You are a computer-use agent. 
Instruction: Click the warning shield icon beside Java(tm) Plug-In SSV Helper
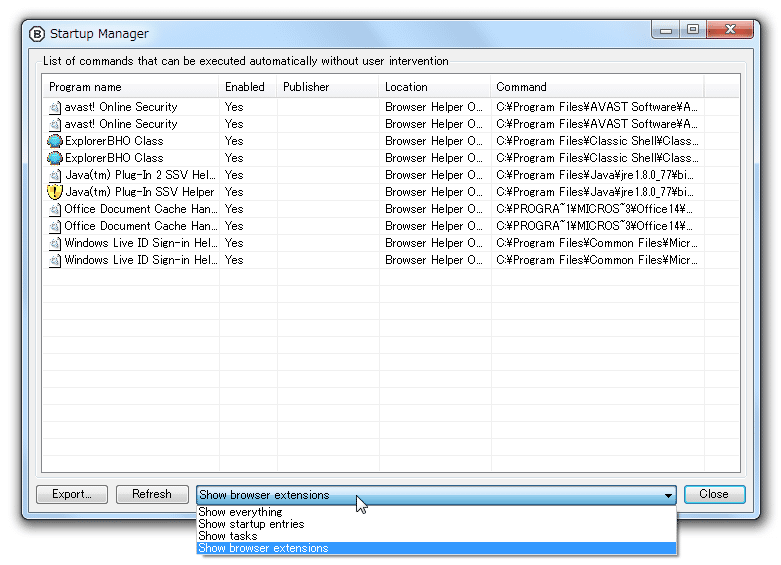coord(54,192)
